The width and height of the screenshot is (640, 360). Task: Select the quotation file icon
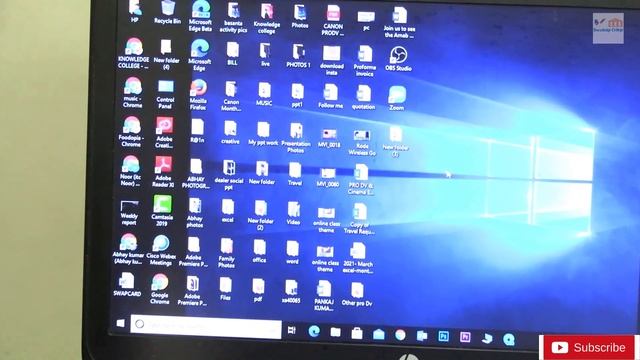click(363, 98)
